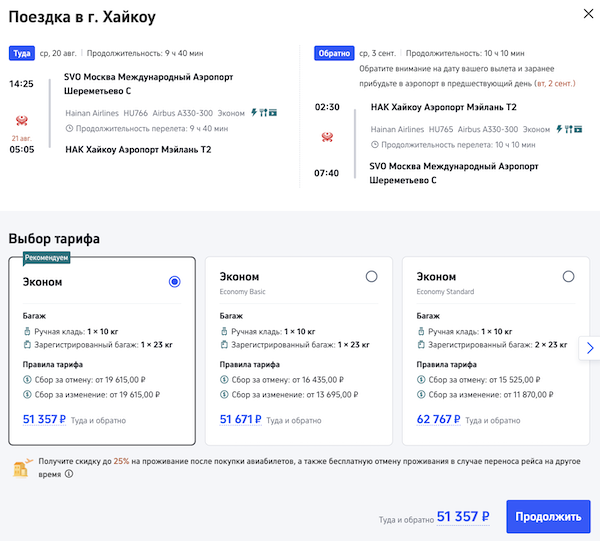Click 51 671 ₽ Economy Basic price

(x=249, y=420)
